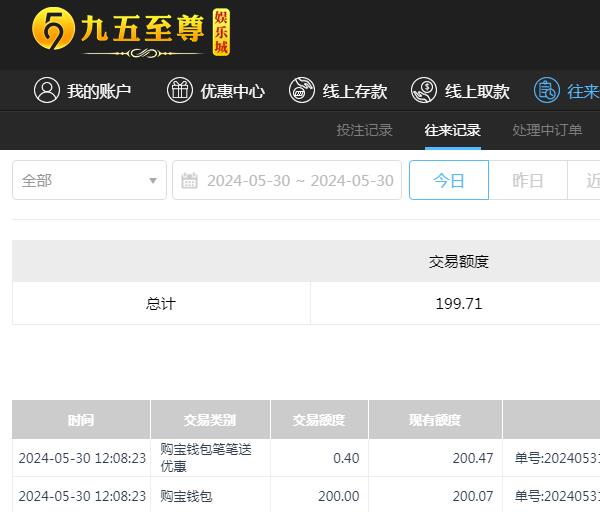Viewport: 600px width, 512px height.
Task: Select 往来记录 tab
Action: point(453,130)
